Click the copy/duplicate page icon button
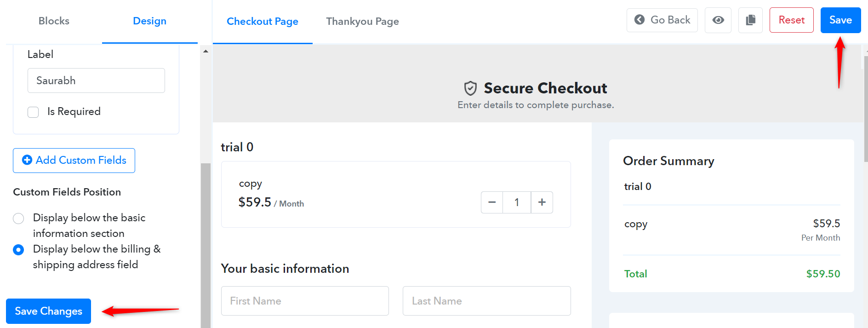The height and width of the screenshot is (328, 868). pyautogui.click(x=750, y=20)
